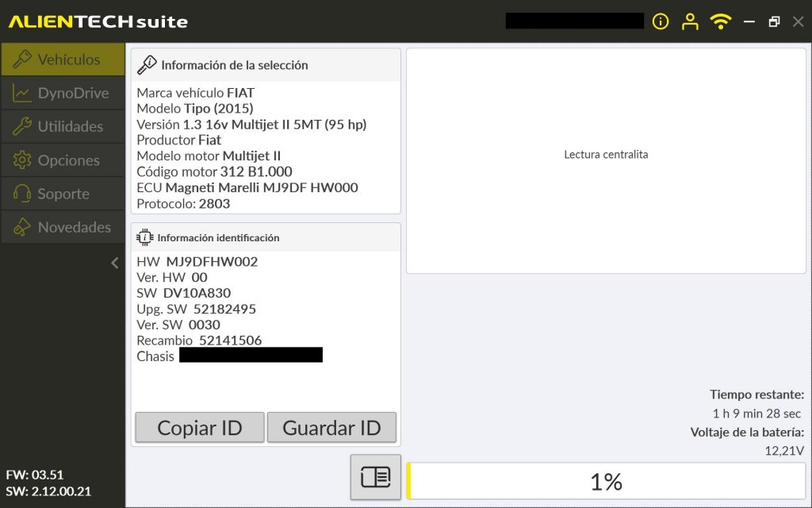Click Modelo Tipo (2015) line
Viewport: 812px width, 508px height.
pyautogui.click(x=195, y=108)
